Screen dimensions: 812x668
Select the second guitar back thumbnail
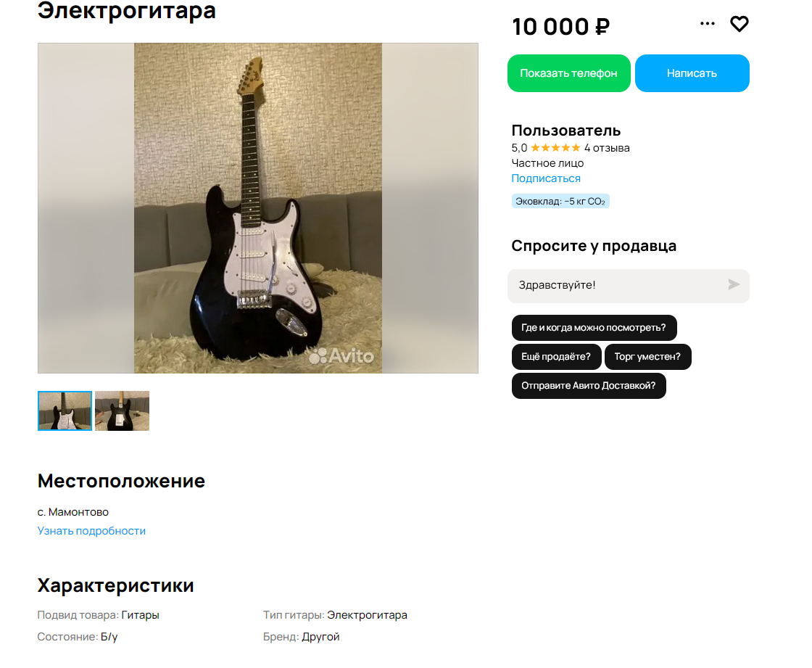pos(123,411)
